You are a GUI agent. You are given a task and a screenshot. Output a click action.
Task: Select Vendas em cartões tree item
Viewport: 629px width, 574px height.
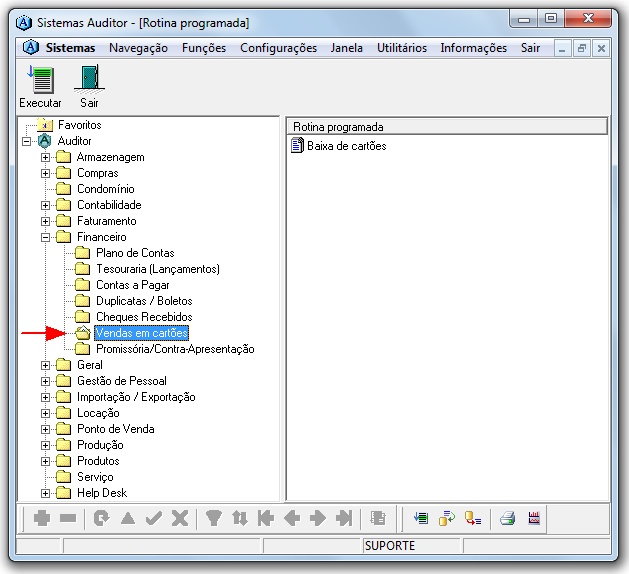coord(141,333)
